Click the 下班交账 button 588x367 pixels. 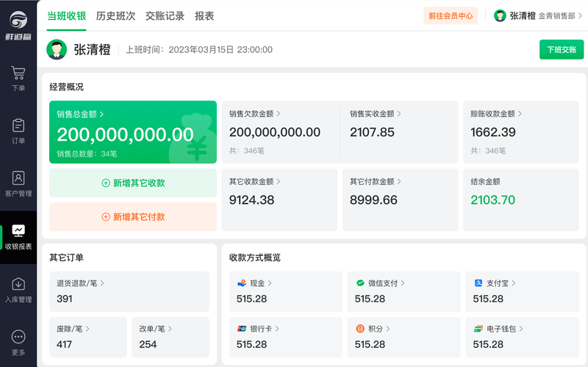[x=562, y=49]
